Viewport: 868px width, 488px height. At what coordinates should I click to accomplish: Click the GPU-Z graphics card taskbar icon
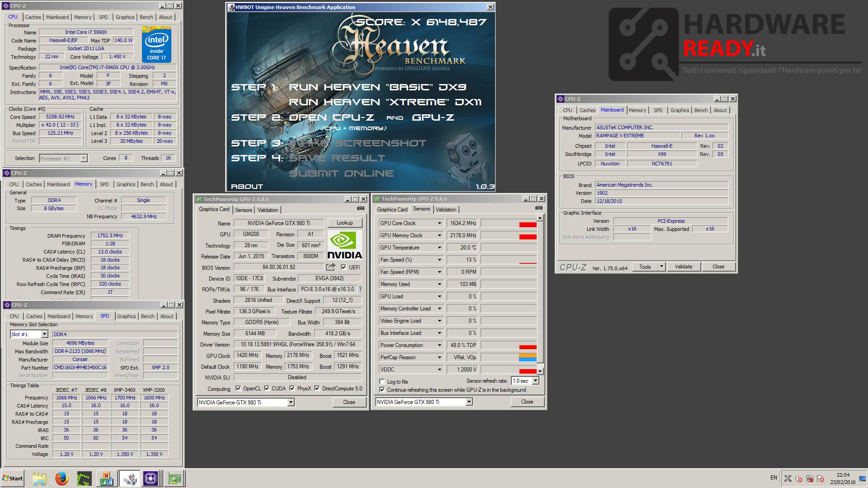(x=174, y=479)
